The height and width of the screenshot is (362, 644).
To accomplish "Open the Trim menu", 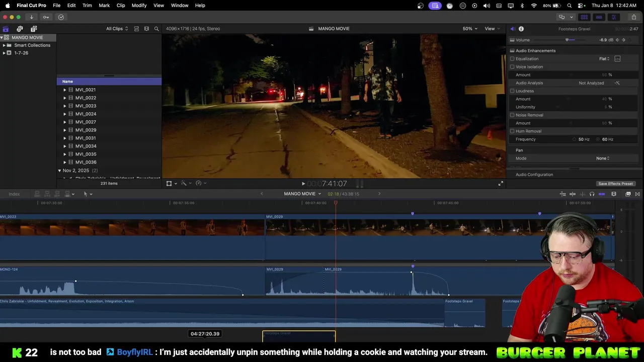I will pos(87,6).
